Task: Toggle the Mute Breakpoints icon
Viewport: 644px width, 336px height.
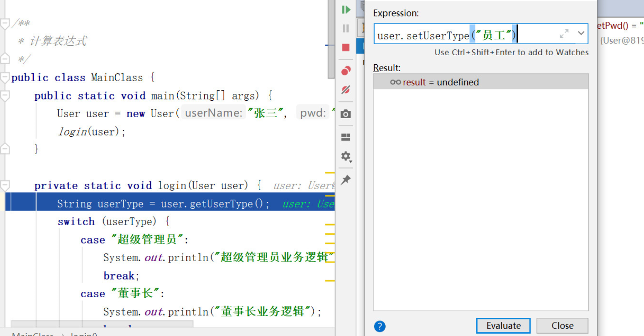Action: (346, 89)
